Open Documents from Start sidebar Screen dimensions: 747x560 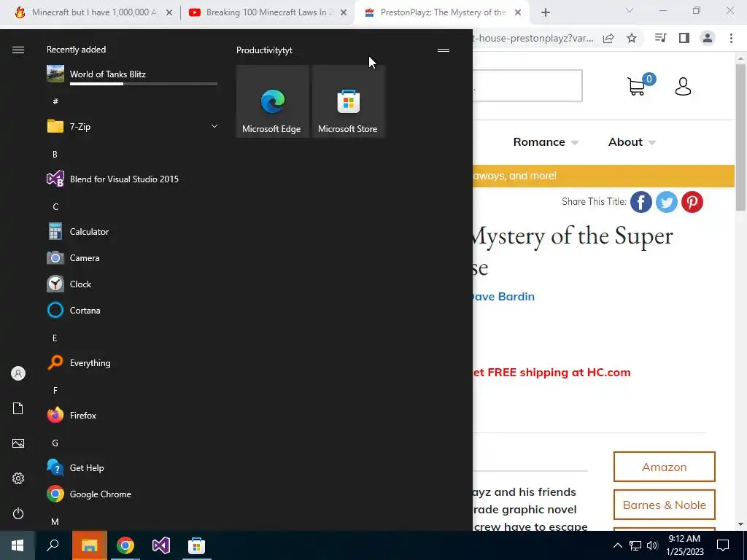tap(18, 408)
